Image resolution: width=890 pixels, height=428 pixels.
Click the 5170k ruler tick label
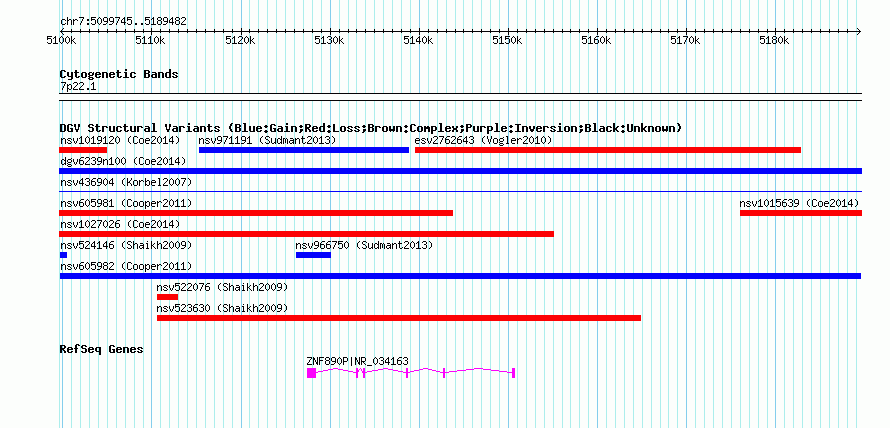click(685, 41)
